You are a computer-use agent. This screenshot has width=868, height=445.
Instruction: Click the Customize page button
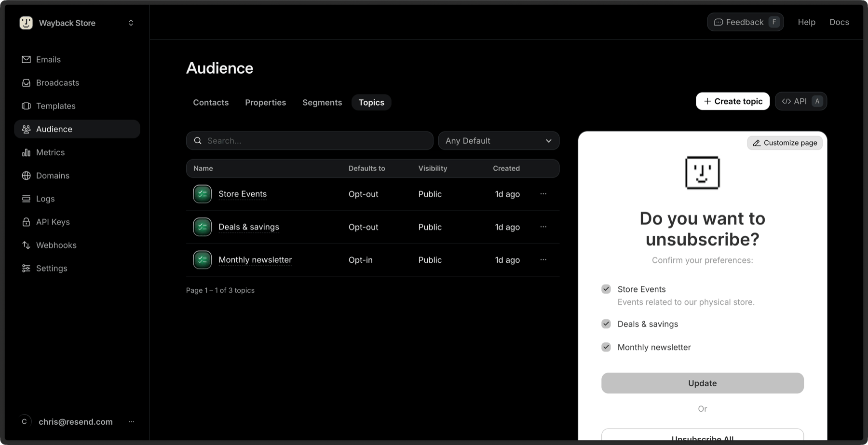785,143
